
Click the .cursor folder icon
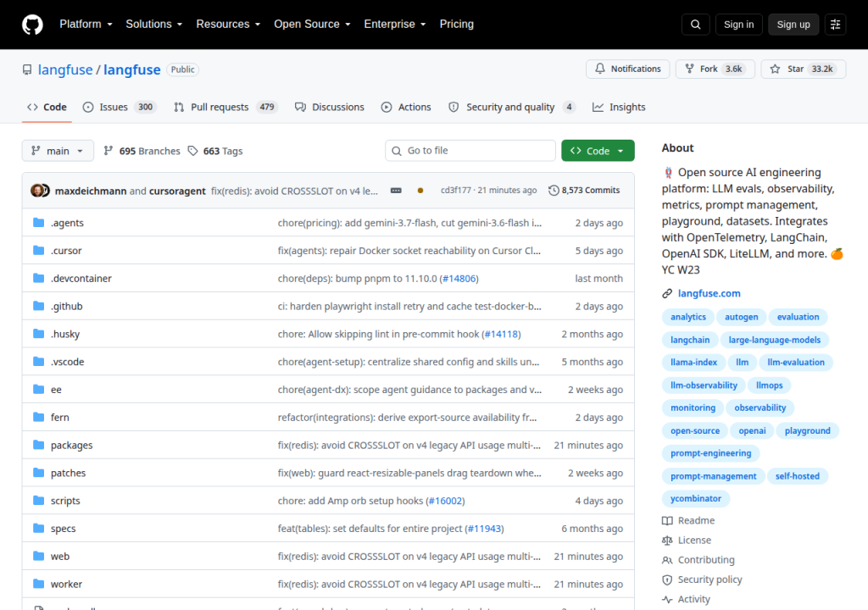(38, 250)
